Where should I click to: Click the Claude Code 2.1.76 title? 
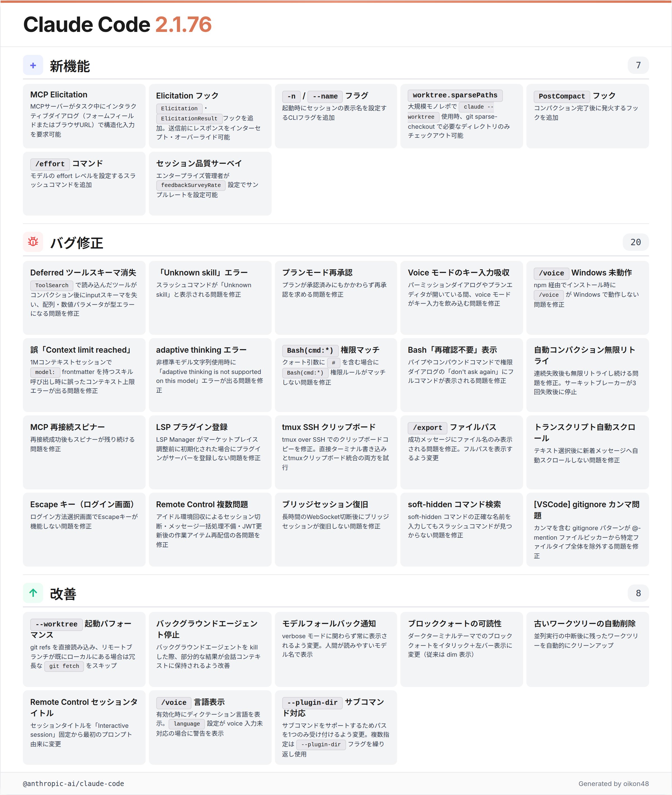(x=117, y=25)
